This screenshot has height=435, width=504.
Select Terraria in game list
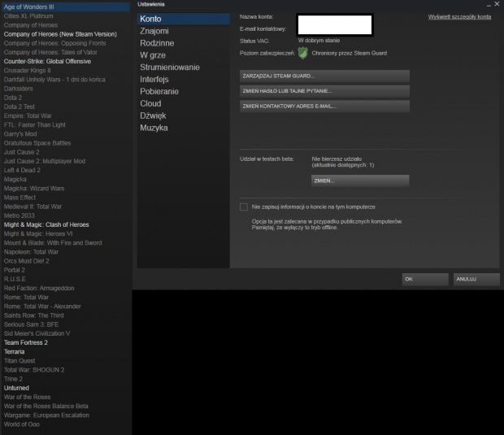click(x=14, y=352)
